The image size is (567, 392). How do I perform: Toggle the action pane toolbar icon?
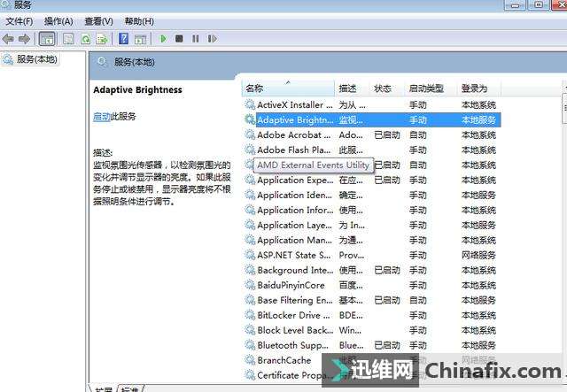(140, 39)
